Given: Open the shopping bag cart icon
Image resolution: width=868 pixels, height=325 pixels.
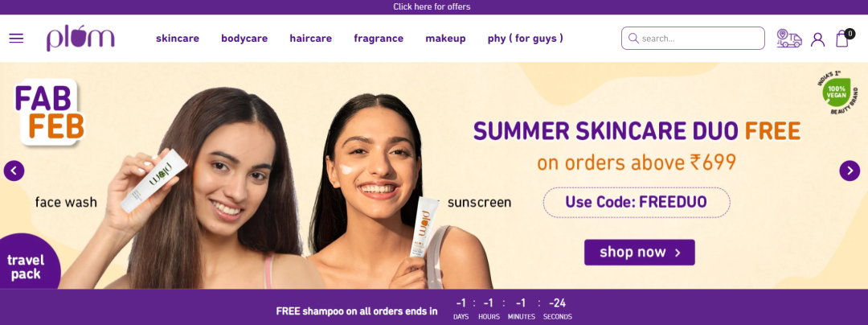Looking at the screenshot, I should click(x=843, y=38).
